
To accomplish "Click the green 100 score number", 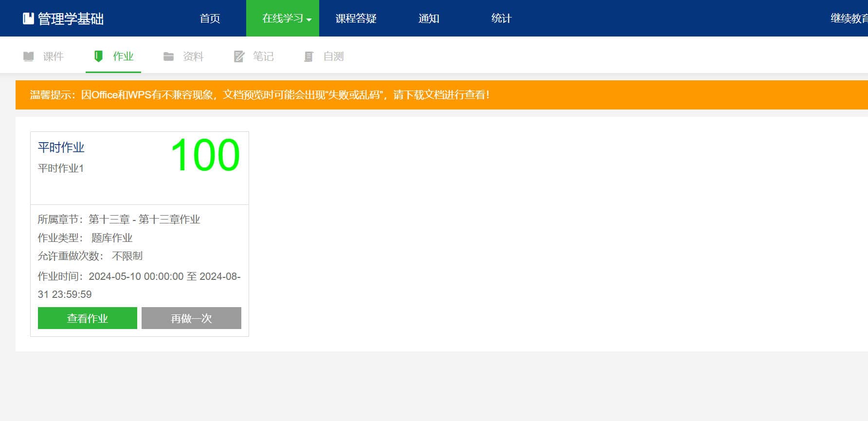I will [x=205, y=155].
